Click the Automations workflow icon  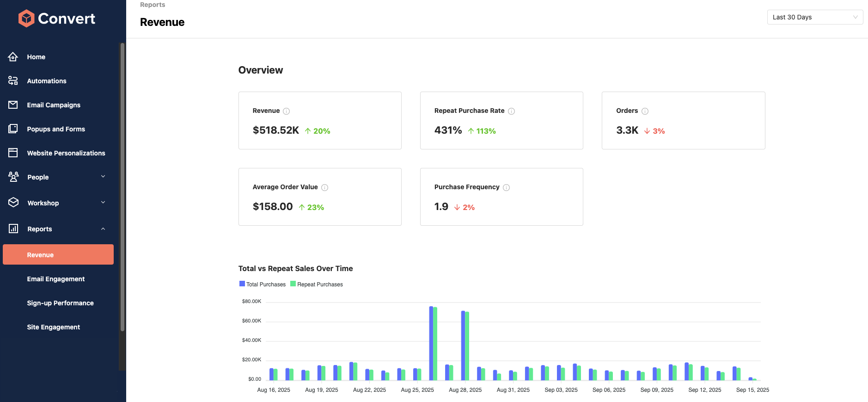tap(13, 81)
